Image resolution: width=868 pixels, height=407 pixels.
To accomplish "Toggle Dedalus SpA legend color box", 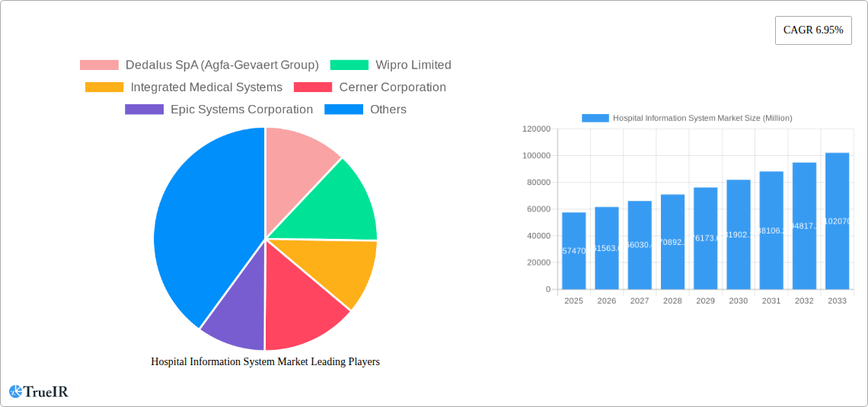I will pos(99,65).
